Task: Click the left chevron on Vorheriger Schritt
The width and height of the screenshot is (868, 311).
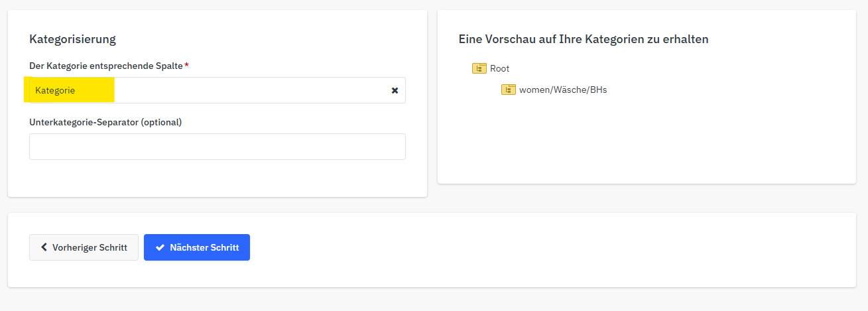Action: pyautogui.click(x=44, y=247)
